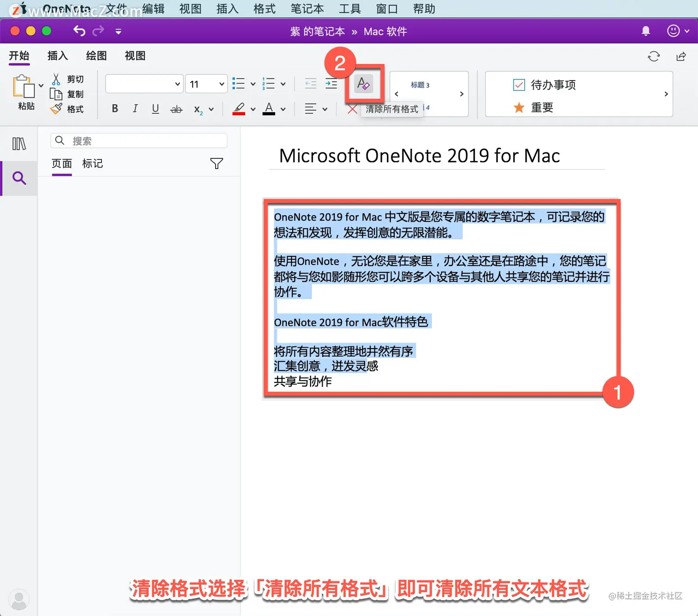Screen dimensions: 698x616
Task: Click the share notebook icon
Action: (681, 56)
